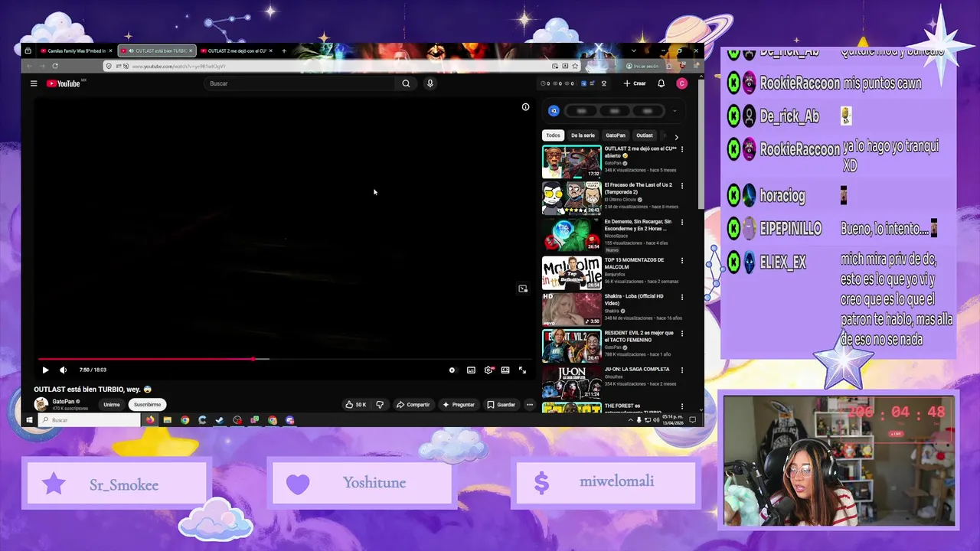Open the account avatar menu
The width and height of the screenshot is (980, 551).
pyautogui.click(x=681, y=83)
